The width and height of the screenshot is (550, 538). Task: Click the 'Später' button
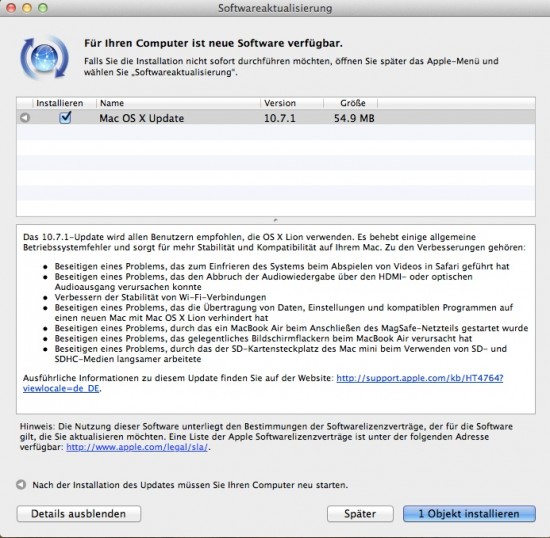(360, 513)
